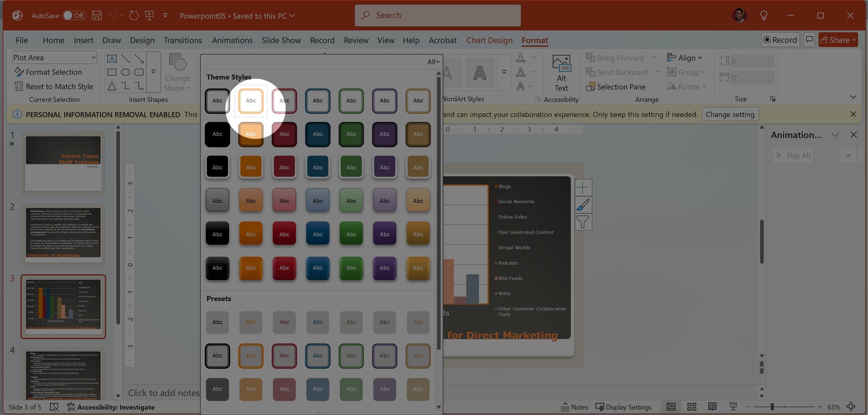Choose the orange outline Abc theme style
Image resolution: width=868 pixels, height=415 pixels.
[x=251, y=101]
